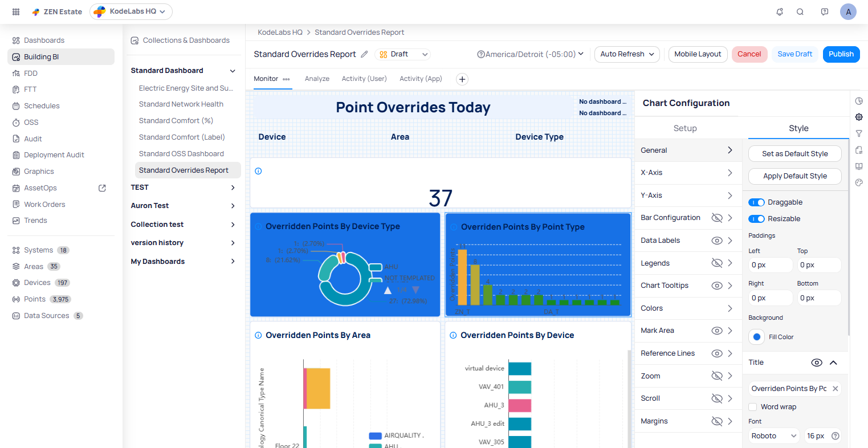Click the search magnifier icon
This screenshot has height=448, width=868.
click(x=800, y=12)
